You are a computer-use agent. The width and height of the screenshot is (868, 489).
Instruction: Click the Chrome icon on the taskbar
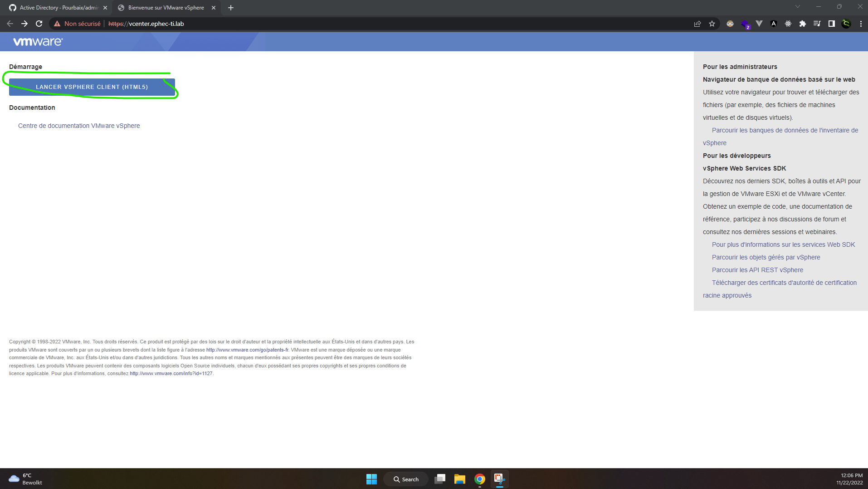tap(480, 479)
